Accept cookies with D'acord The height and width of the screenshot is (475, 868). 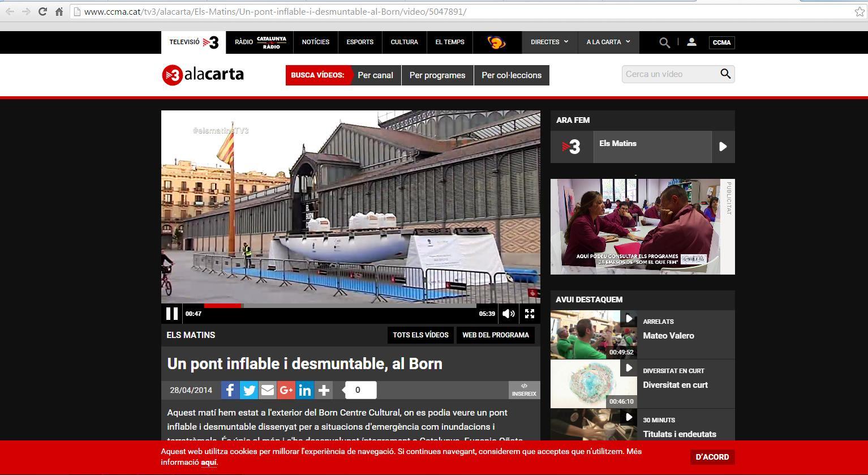[712, 457]
